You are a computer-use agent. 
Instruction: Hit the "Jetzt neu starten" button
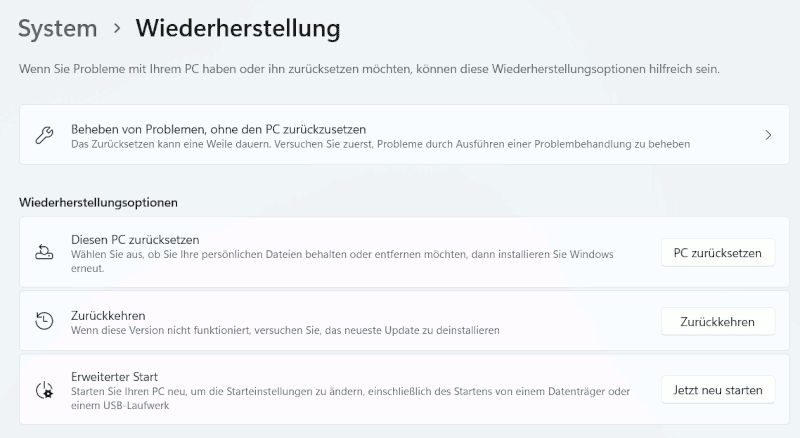tap(717, 390)
